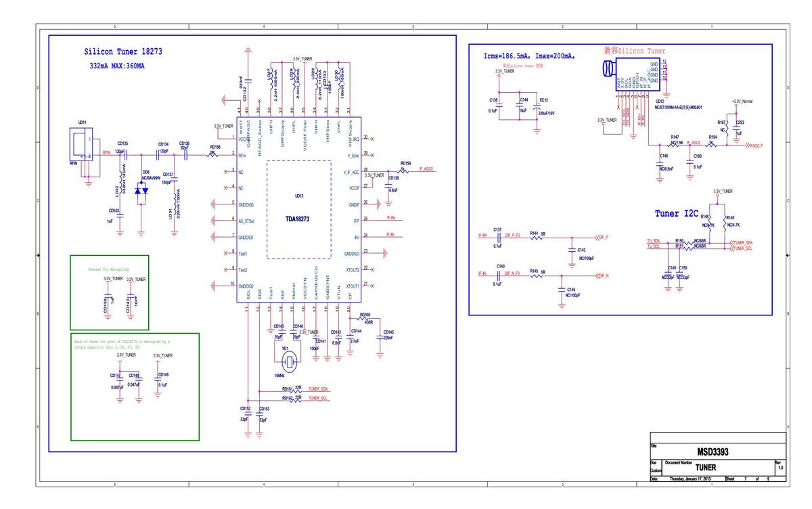
Task: Click the DIF_N output port
Action: tap(602, 276)
